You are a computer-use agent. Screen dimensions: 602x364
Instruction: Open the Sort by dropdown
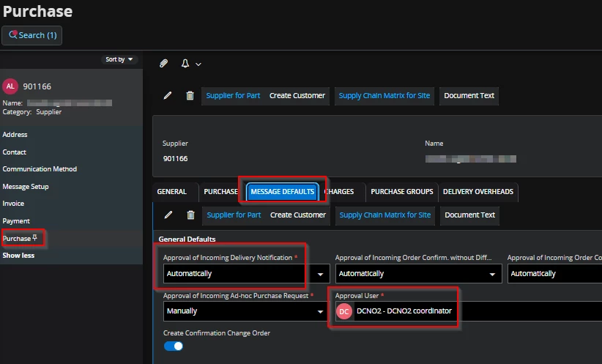120,59
